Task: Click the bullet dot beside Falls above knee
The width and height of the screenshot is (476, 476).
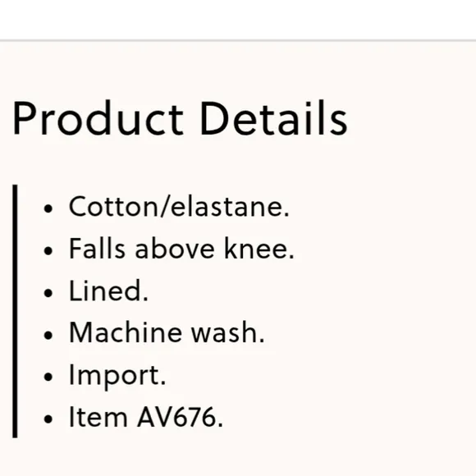Action: [x=48, y=251]
